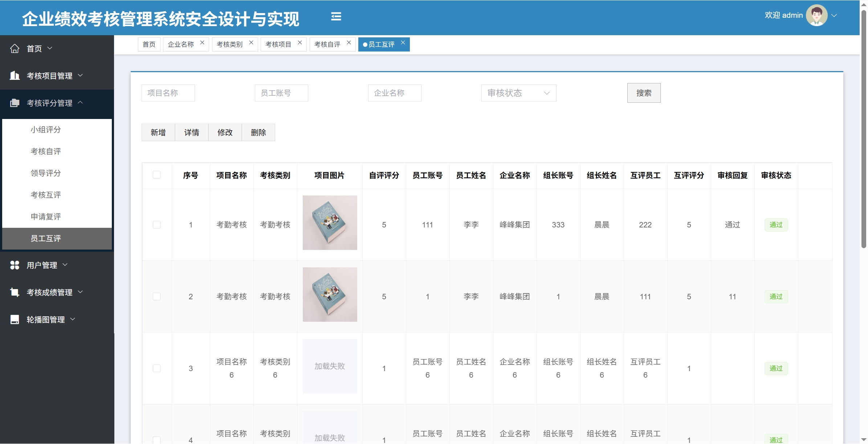Click the 详情 button
The image size is (868, 444).
coord(192,132)
